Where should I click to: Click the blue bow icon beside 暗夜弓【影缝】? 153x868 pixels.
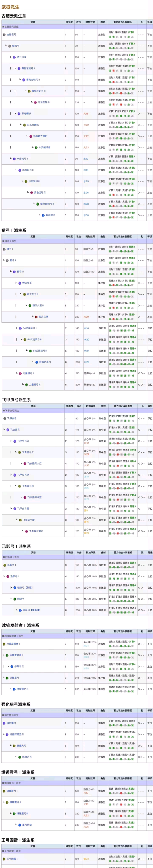tap(15, 588)
